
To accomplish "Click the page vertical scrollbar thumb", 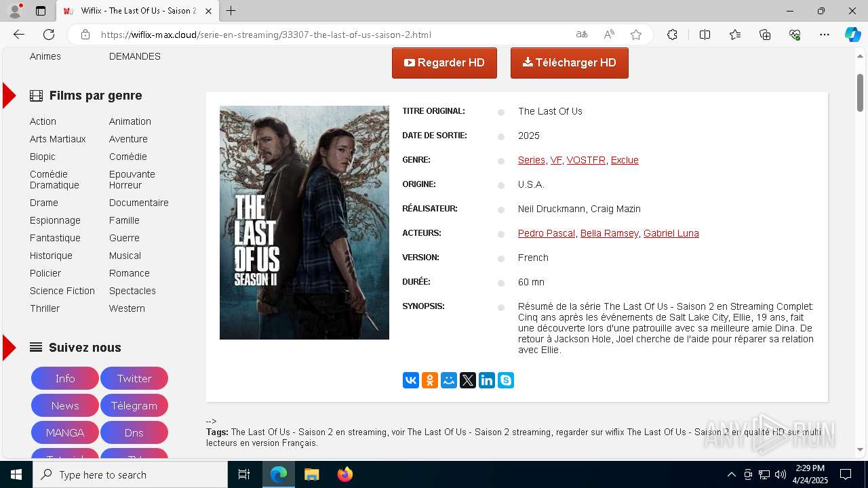I will (860, 92).
